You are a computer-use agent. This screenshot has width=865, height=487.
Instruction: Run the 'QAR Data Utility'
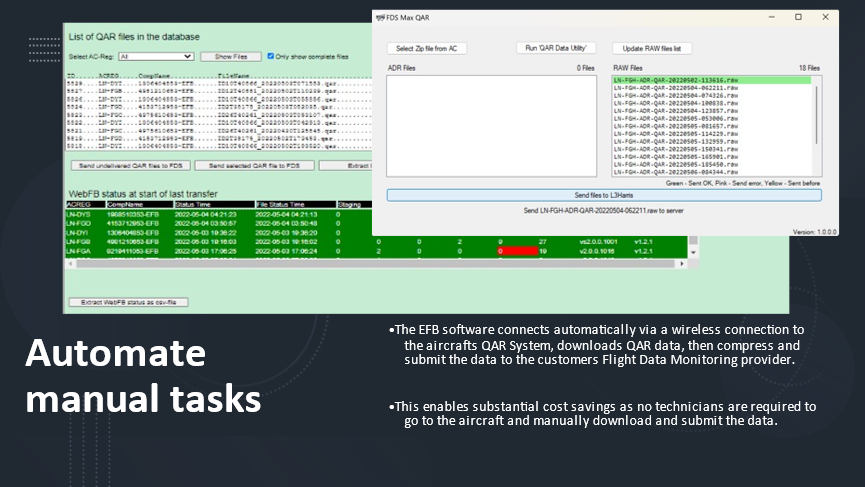[556, 48]
